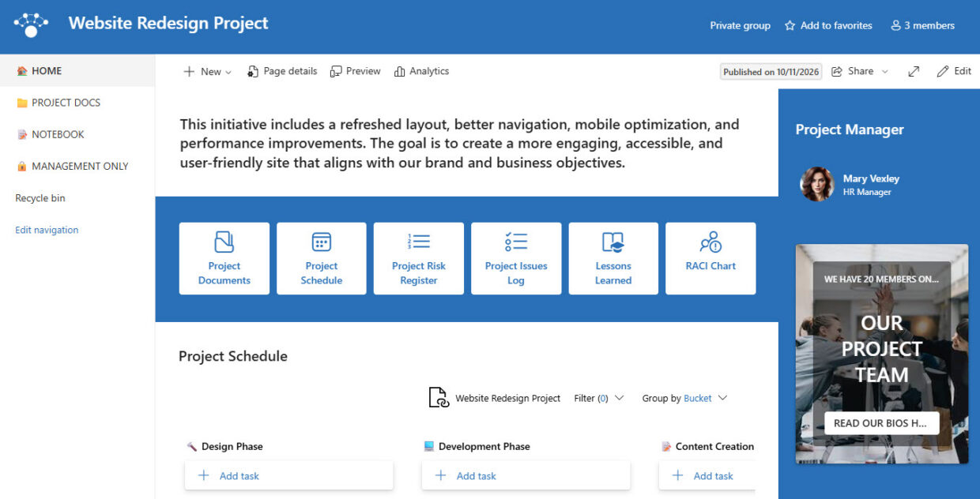Image resolution: width=980 pixels, height=499 pixels.
Task: Click the site logo icon
Action: 31,24
